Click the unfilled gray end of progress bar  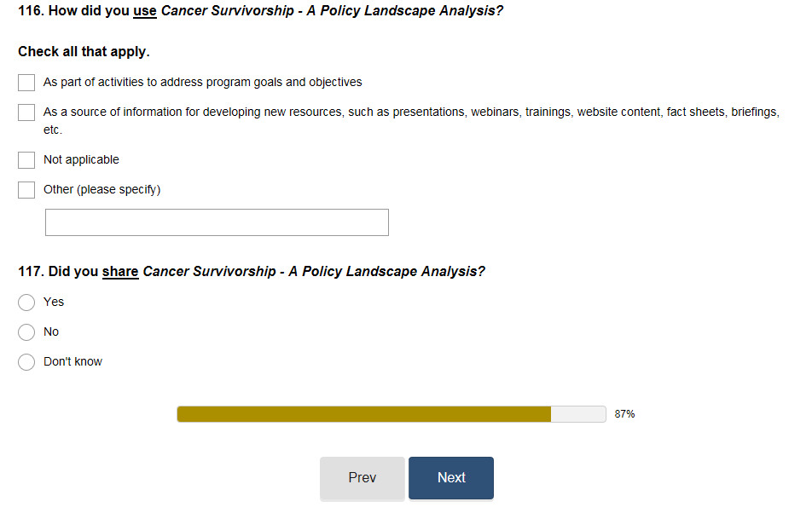[x=578, y=414]
